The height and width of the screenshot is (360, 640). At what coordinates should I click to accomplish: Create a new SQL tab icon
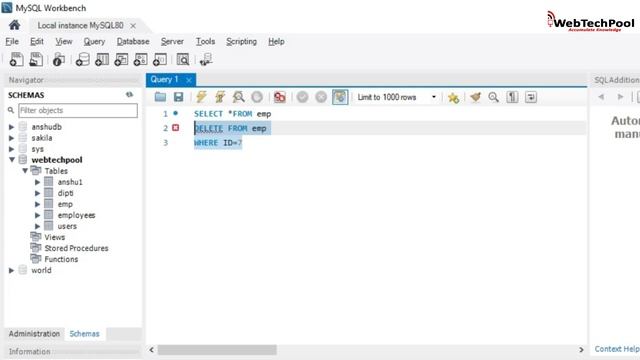pyautogui.click(x=16, y=60)
